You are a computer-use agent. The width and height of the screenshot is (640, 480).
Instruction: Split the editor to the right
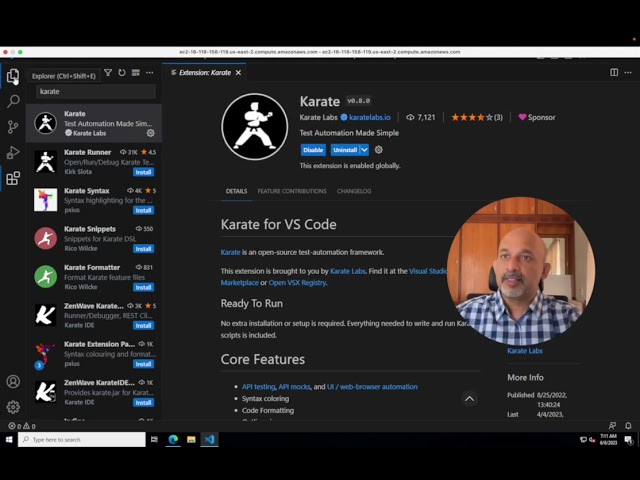(614, 72)
